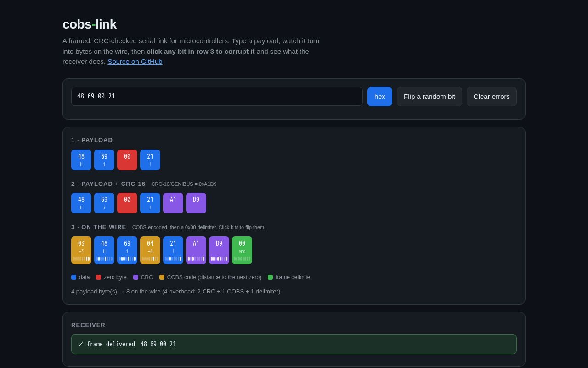The image size is (588, 368).
Task: Click the 3 · ON THE WIRE heading
Action: click(x=99, y=227)
